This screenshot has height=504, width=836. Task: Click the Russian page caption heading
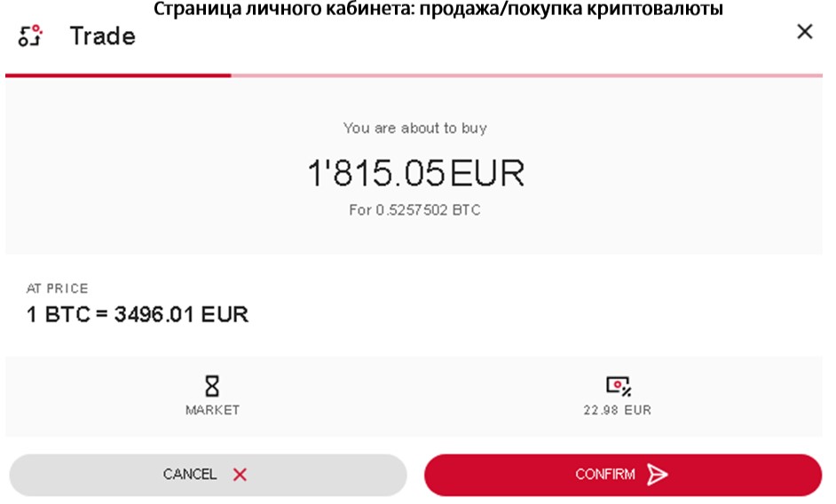(x=438, y=9)
